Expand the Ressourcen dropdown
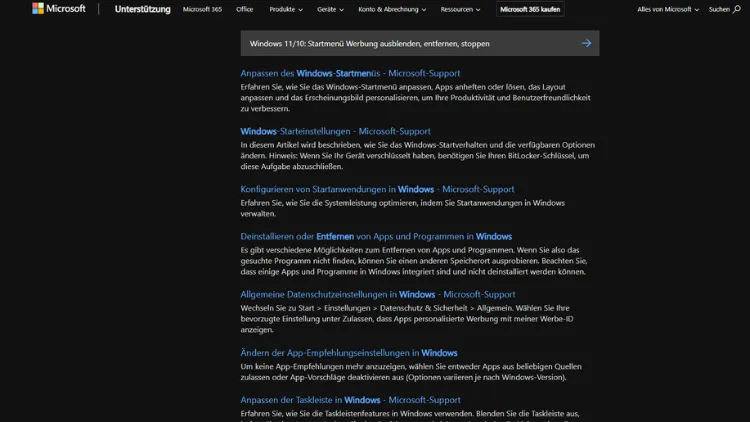 coord(460,9)
